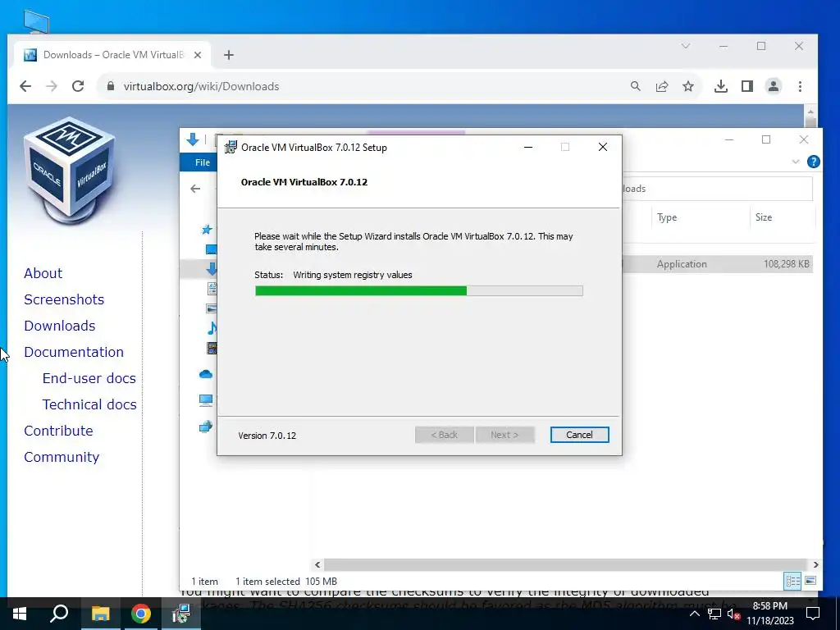Open the Screenshots link
840x630 pixels.
[x=64, y=299]
